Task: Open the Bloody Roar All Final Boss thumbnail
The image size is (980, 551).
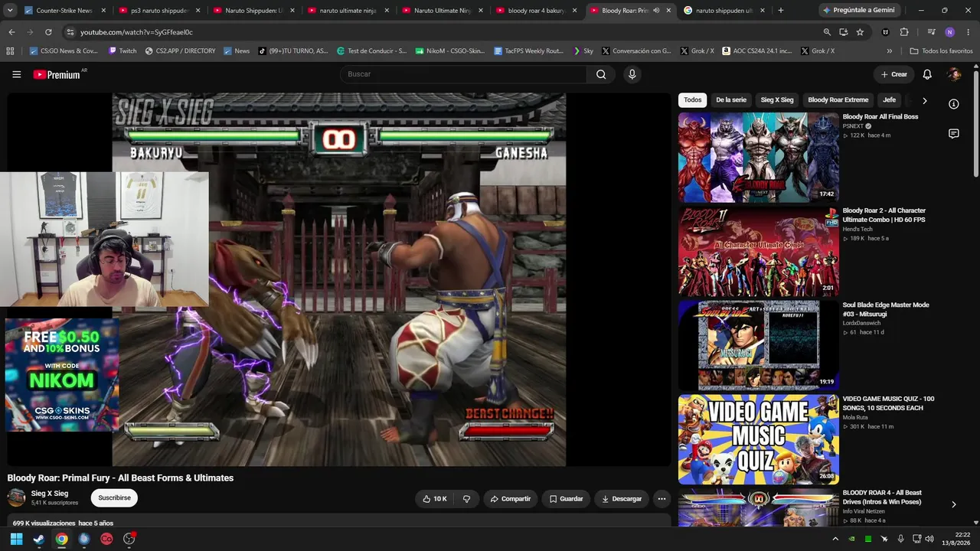Action: [759, 157]
